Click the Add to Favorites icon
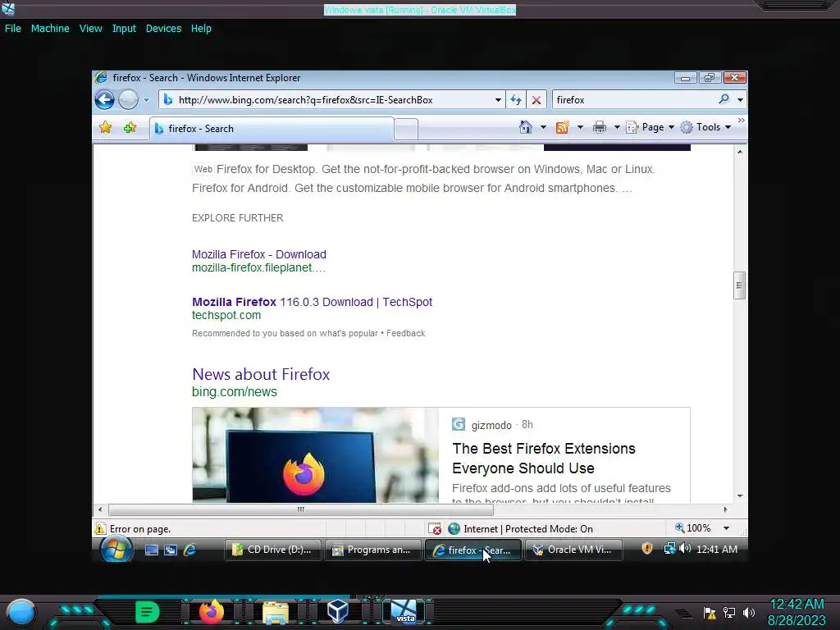This screenshot has height=630, width=840. pos(130,127)
